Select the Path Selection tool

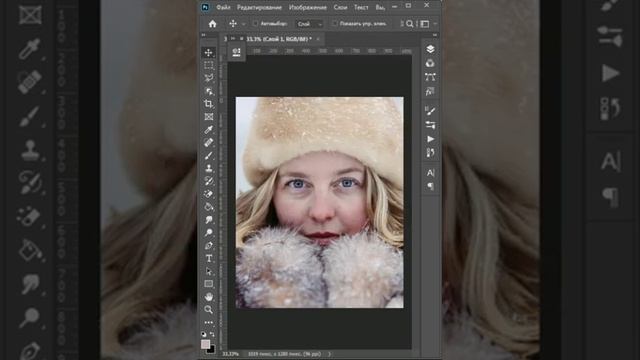[x=209, y=271]
